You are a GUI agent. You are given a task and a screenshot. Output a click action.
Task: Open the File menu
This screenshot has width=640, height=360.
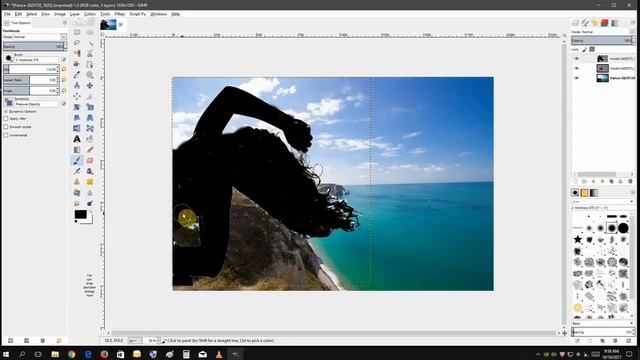7,14
